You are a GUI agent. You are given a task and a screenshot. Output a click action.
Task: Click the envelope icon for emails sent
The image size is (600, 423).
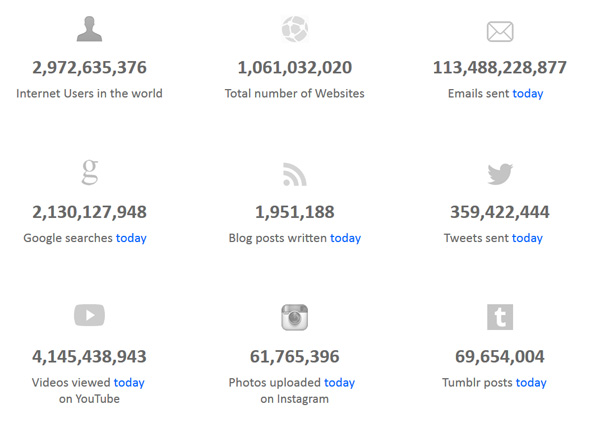point(499,31)
